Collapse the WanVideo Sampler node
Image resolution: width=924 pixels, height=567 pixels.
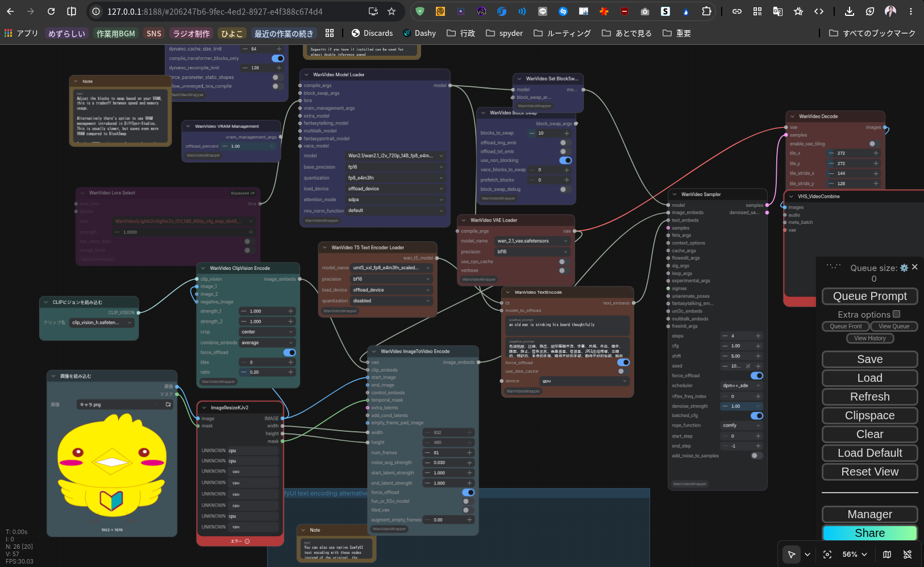pos(675,194)
